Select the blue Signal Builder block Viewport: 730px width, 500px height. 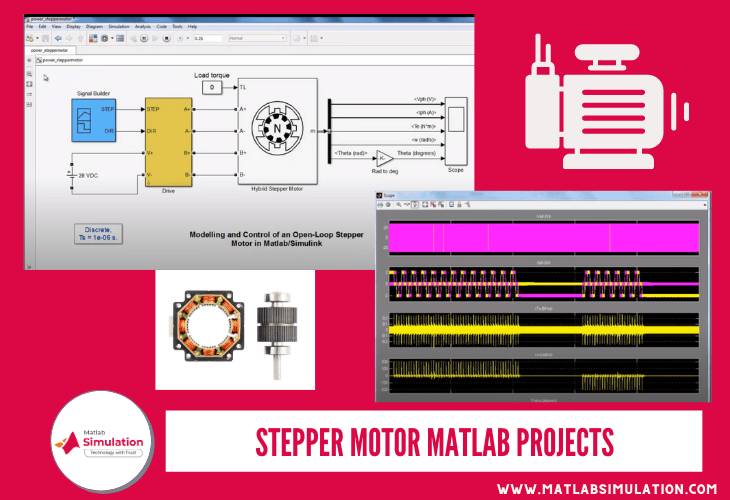(94, 120)
